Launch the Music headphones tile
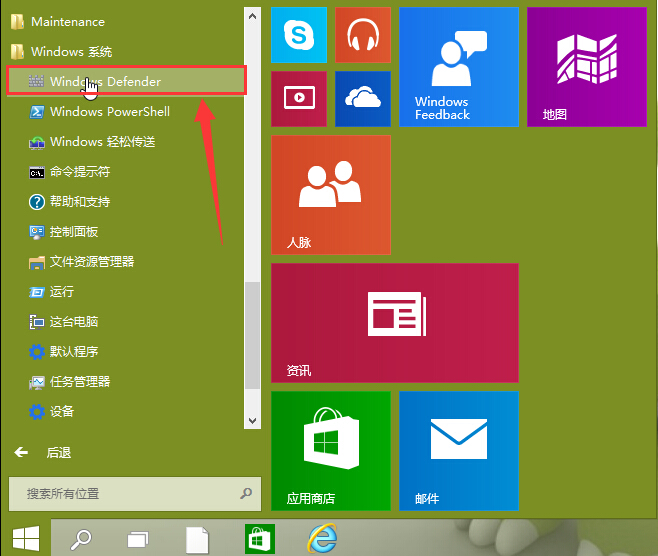 click(x=362, y=35)
